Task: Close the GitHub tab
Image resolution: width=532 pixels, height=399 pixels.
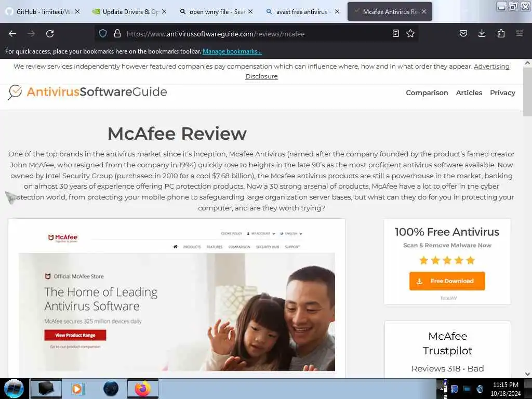Action: (77, 11)
